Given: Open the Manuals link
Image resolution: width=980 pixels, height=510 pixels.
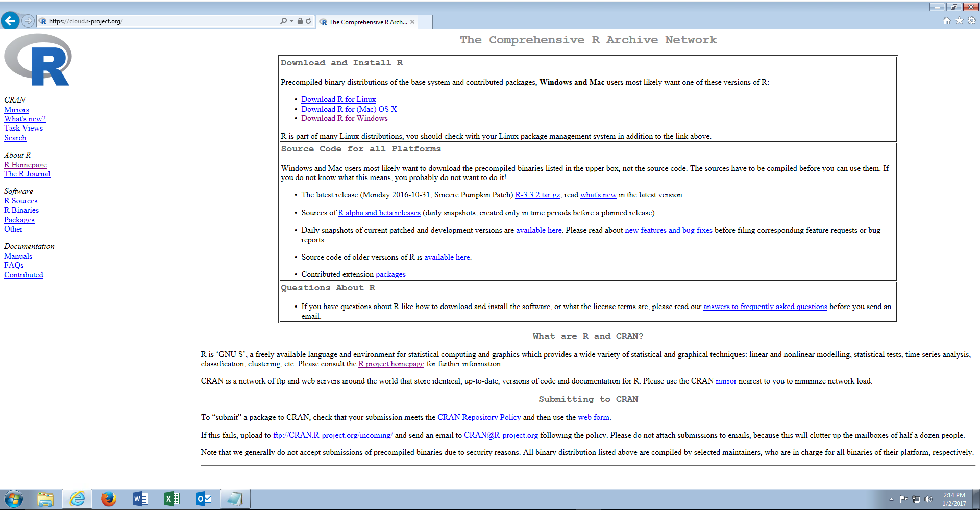Looking at the screenshot, I should (x=18, y=256).
